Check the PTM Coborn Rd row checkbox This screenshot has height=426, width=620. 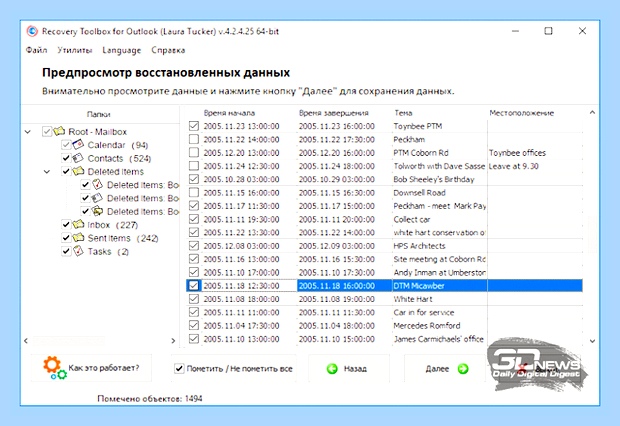[x=194, y=152]
